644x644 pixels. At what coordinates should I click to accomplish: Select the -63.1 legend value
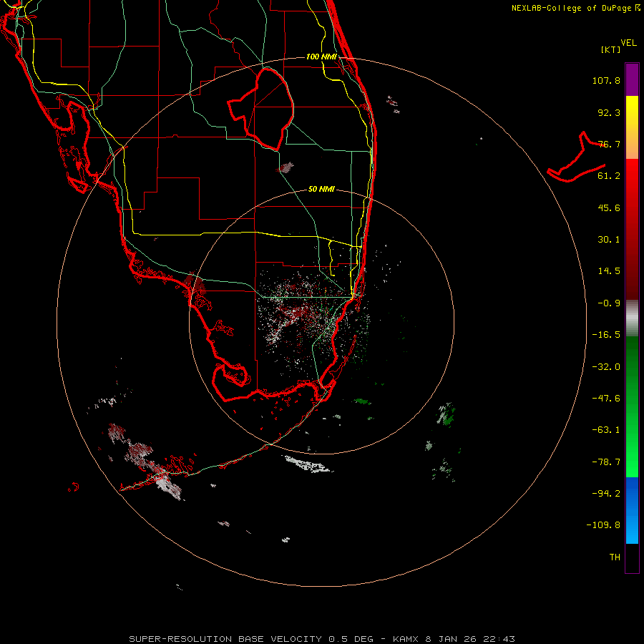click(x=606, y=430)
